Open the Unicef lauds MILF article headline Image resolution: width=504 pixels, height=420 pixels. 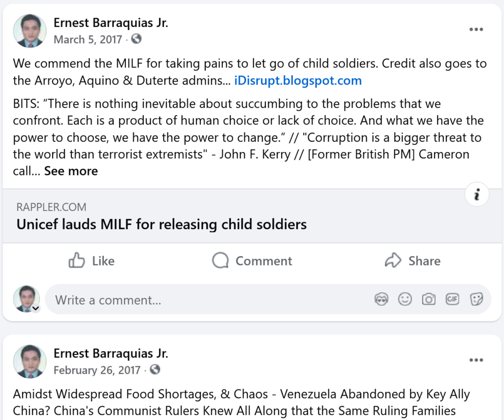pos(161,224)
